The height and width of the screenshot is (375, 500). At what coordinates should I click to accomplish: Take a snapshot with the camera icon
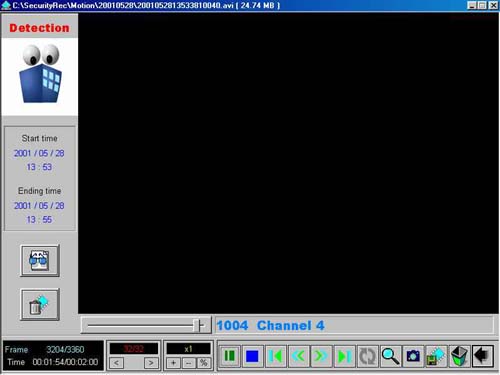click(413, 356)
